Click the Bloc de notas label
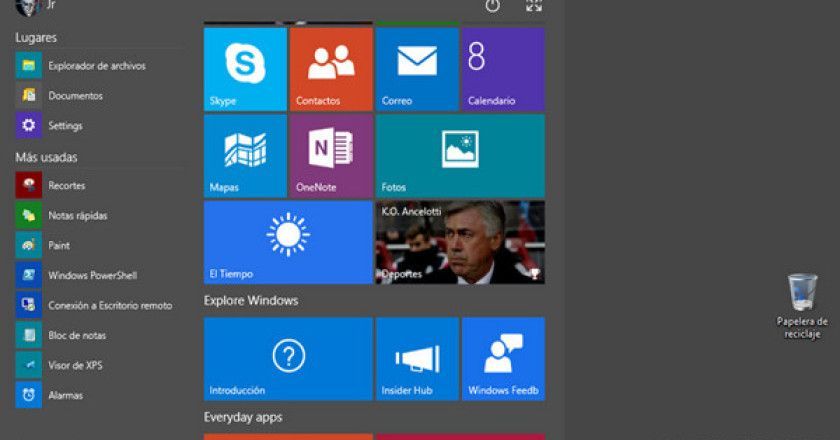Image resolution: width=840 pixels, height=440 pixels. click(77, 335)
